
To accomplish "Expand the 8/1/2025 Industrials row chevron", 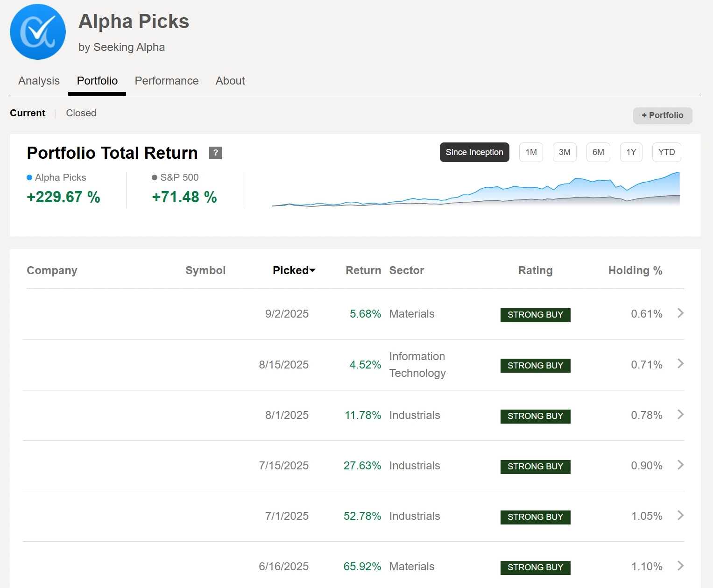I will coord(680,415).
